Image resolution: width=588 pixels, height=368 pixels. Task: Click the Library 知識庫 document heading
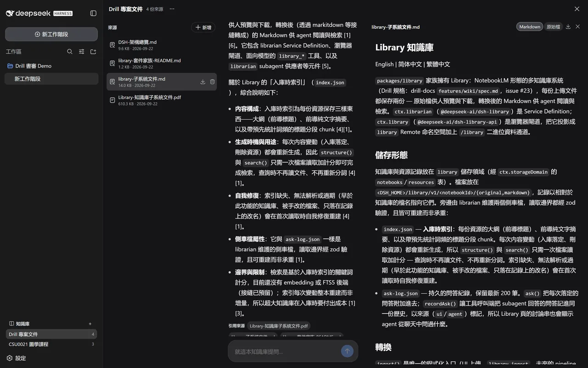[x=404, y=47]
